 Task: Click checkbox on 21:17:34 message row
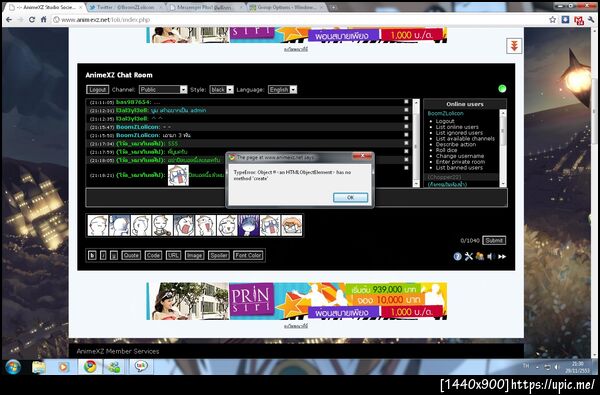[x=406, y=143]
